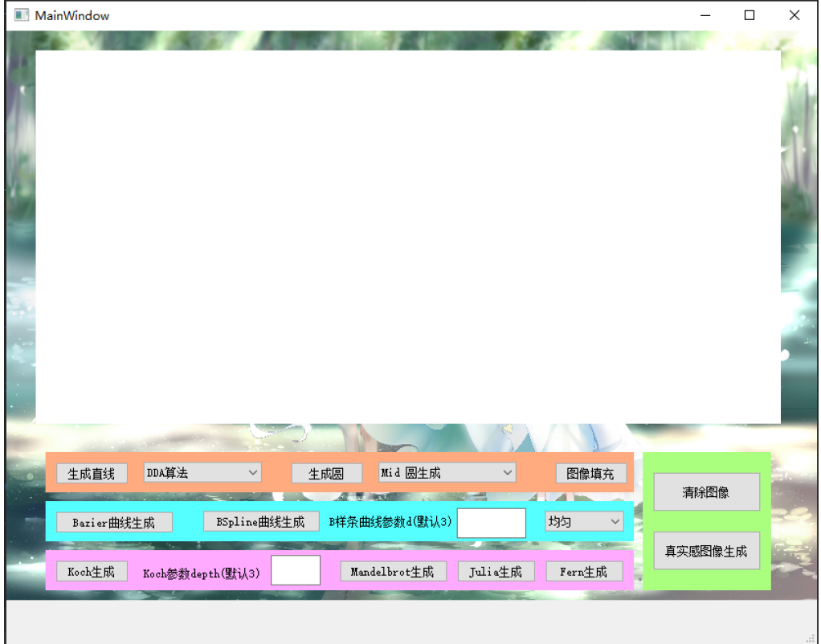Click the Bazier曲线生成 button

tap(114, 522)
